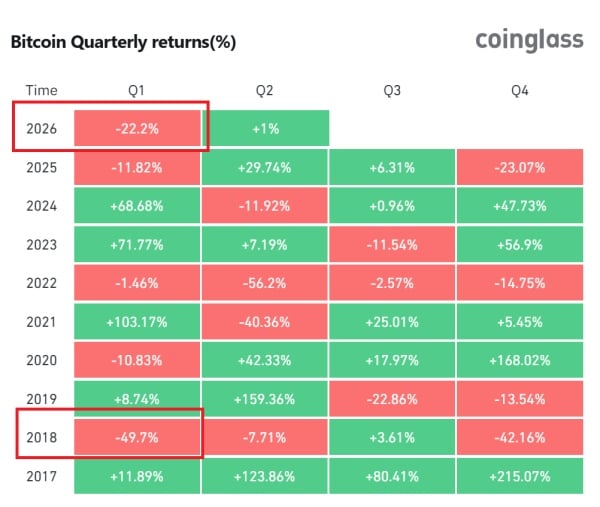The image size is (600, 507).
Task: Select the Q3 column header
Action: click(392, 90)
